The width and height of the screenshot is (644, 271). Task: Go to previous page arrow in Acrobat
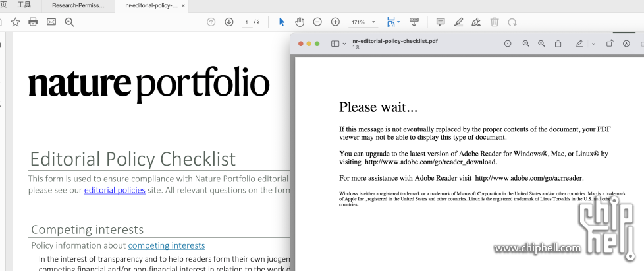211,22
